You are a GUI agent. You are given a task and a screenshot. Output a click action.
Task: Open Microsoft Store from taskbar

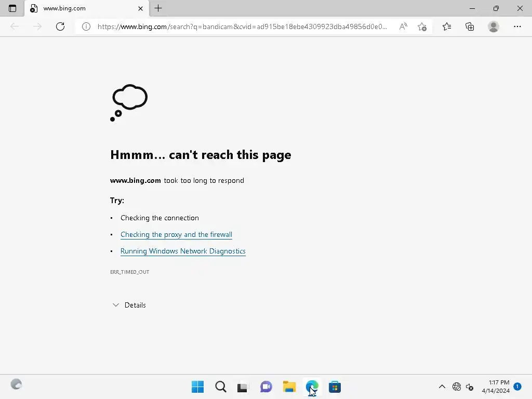(335, 387)
